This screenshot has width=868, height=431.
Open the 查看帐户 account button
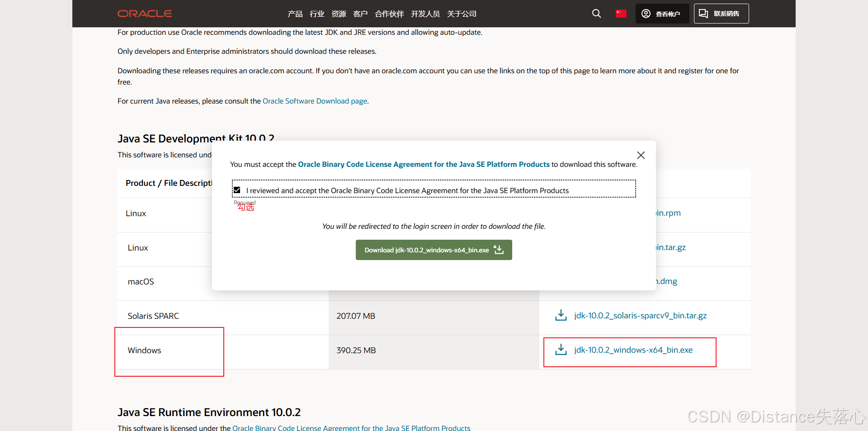click(x=662, y=14)
